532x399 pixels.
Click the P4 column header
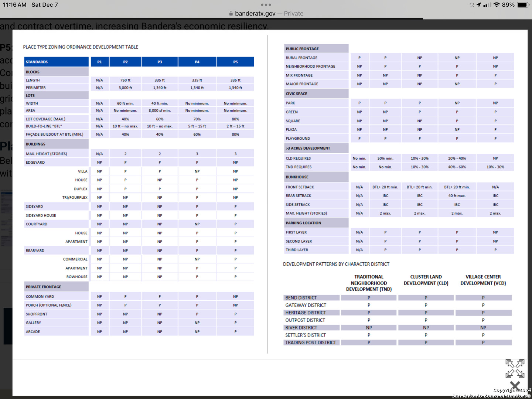(x=197, y=62)
